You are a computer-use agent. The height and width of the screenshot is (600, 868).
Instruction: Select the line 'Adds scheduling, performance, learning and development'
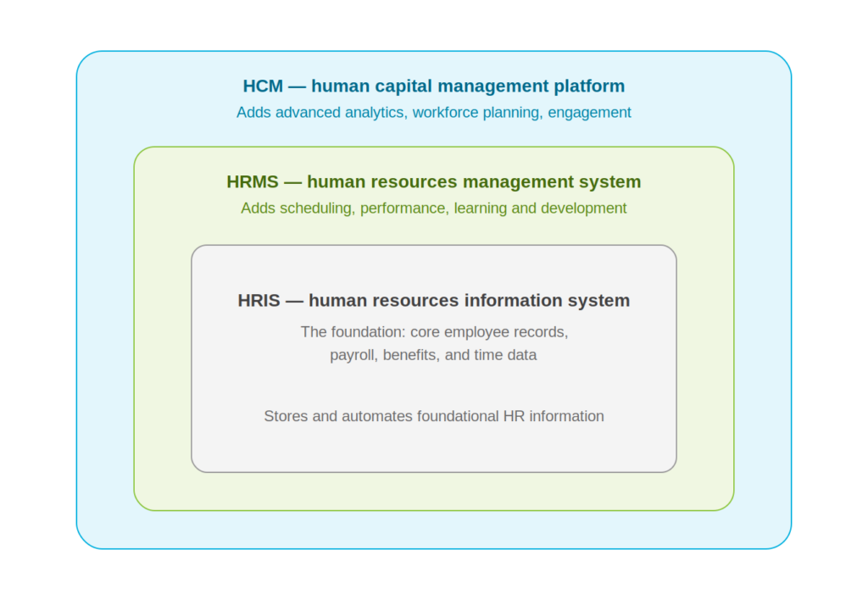[433, 208]
